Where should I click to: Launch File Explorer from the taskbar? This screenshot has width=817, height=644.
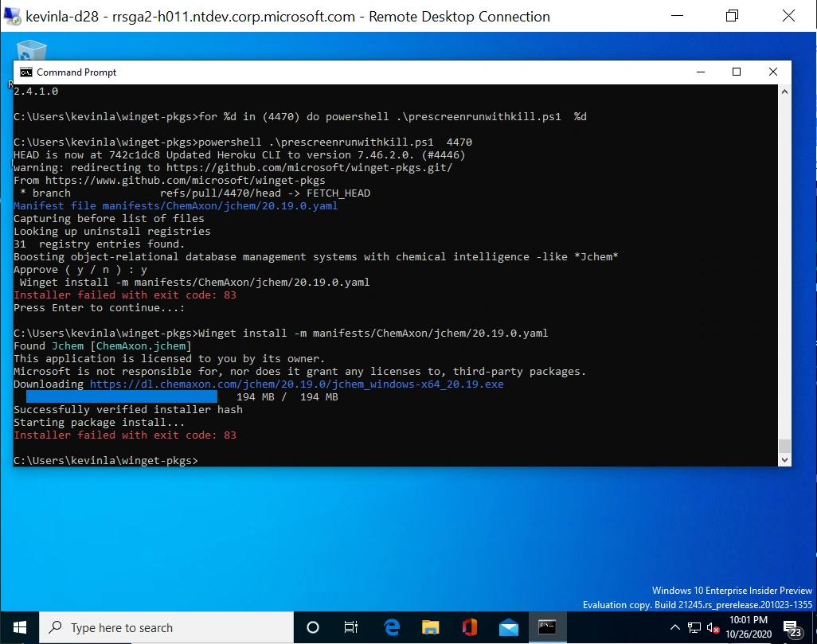[430, 627]
